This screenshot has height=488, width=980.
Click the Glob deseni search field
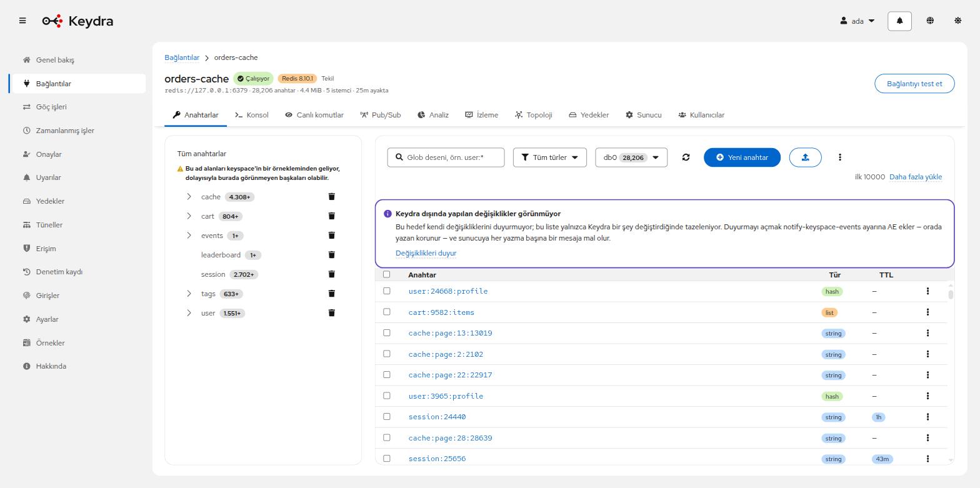[446, 157]
